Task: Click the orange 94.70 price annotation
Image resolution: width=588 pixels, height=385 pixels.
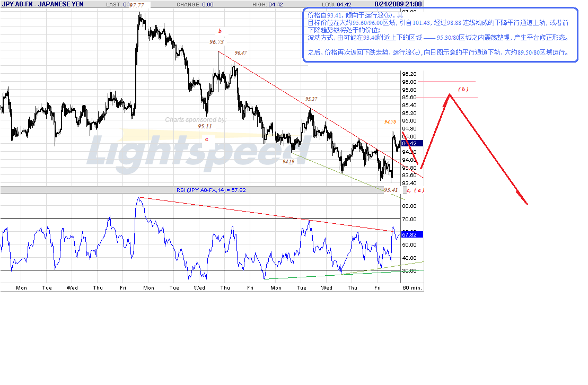Action: (x=390, y=122)
